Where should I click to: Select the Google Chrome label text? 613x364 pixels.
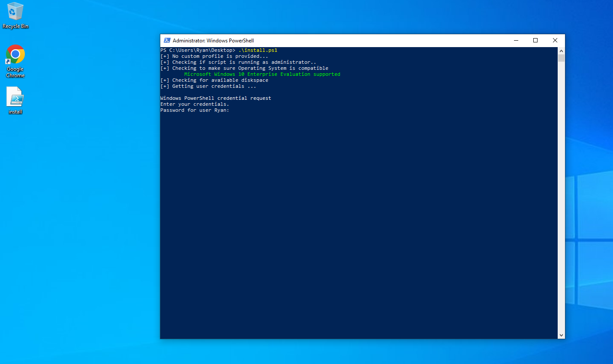coord(15,72)
